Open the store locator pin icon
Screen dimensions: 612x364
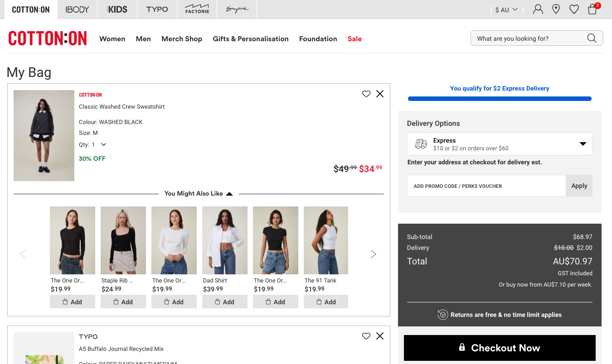[x=556, y=9]
